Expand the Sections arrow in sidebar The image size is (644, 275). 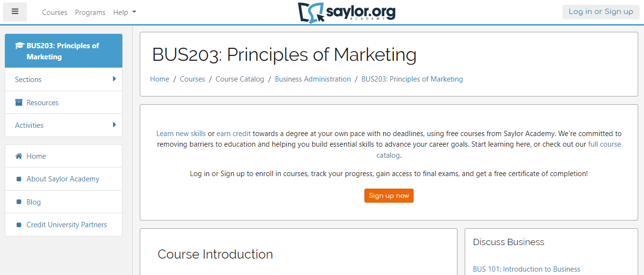pyautogui.click(x=114, y=79)
